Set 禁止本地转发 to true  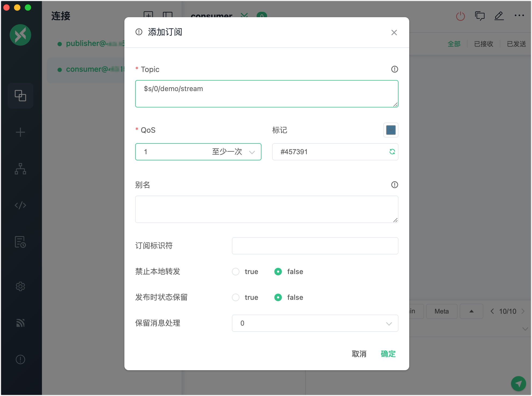point(236,272)
